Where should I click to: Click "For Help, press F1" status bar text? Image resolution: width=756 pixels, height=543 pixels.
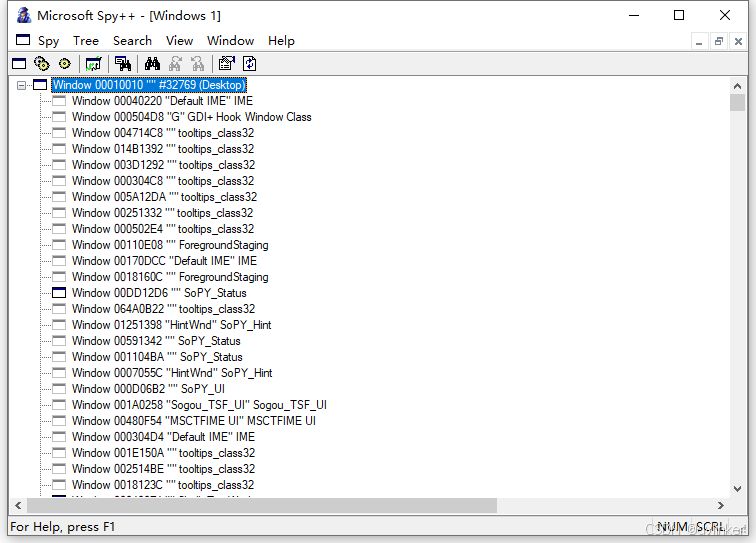[63, 527]
